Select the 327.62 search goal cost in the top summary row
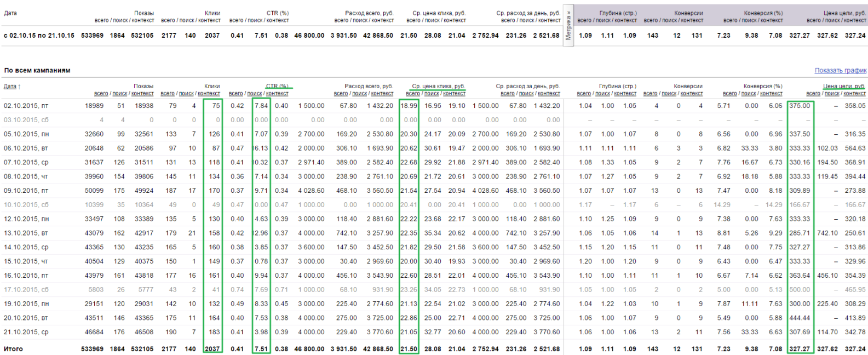 (827, 35)
